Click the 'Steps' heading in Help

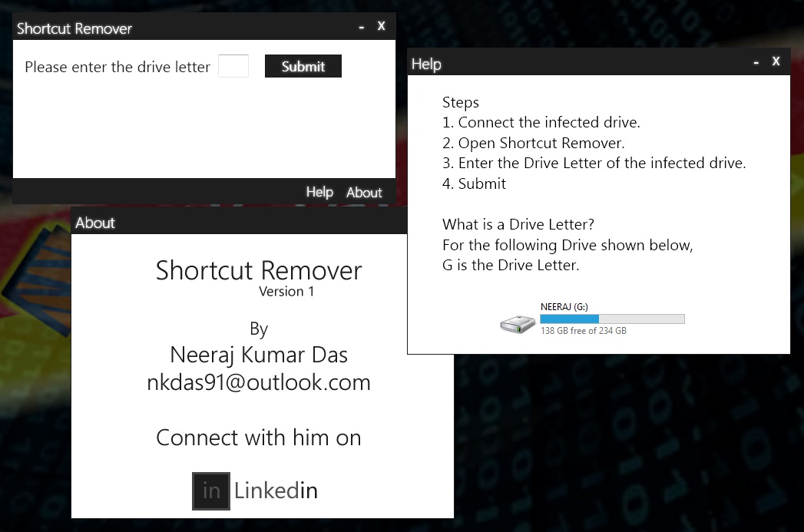[x=461, y=103]
